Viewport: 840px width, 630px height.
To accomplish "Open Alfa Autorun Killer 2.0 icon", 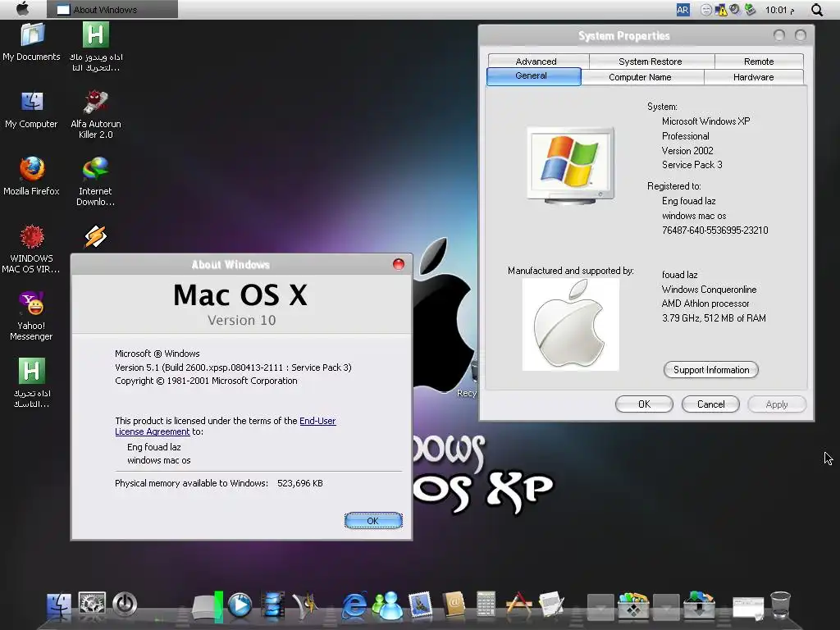I will click(96, 115).
